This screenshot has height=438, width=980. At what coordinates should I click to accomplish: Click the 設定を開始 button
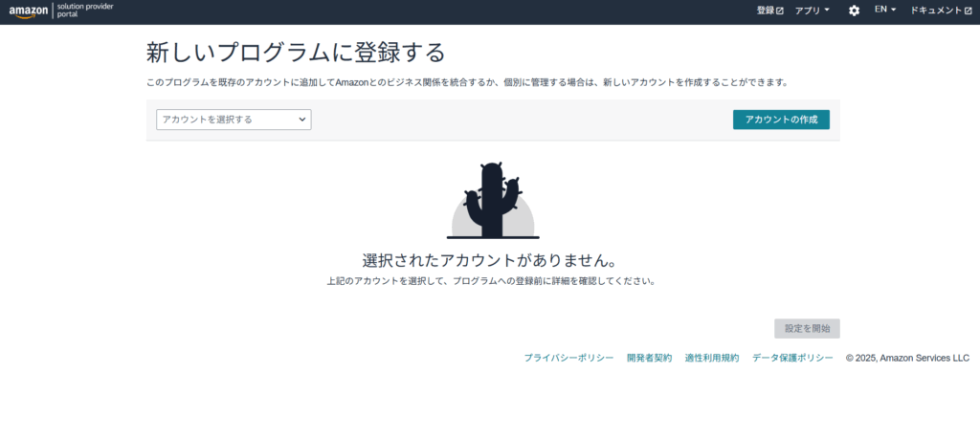807,328
